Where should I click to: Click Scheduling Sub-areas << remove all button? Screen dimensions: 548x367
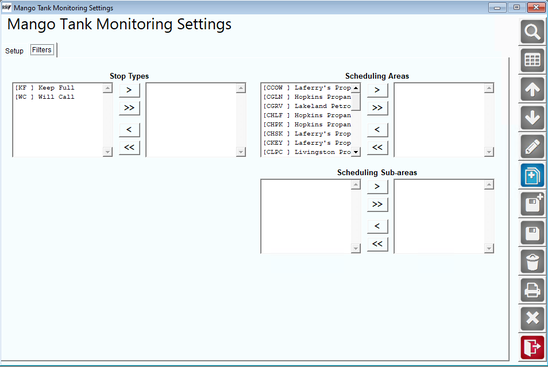click(x=377, y=244)
